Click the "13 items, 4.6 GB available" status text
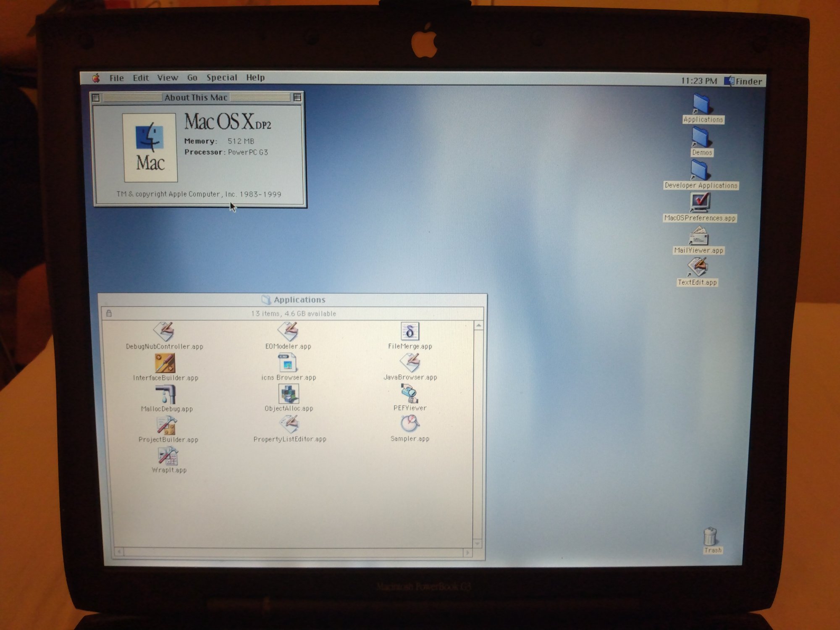Screen dimensions: 840x630 pos(294,314)
